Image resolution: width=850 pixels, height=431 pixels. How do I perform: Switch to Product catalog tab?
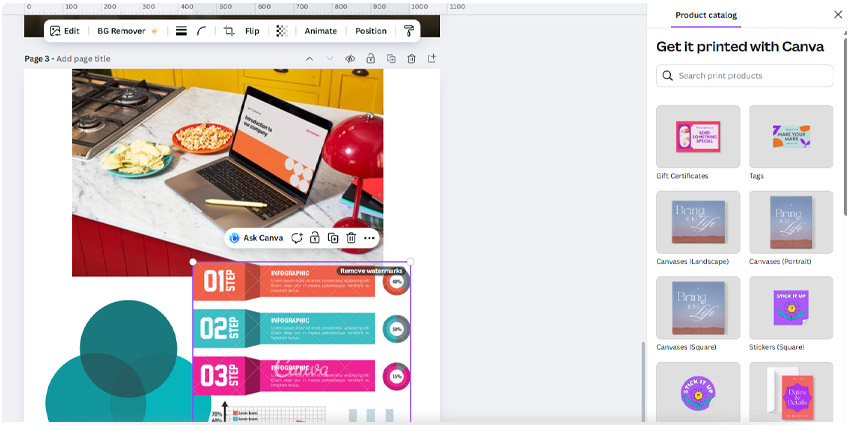[x=706, y=15]
